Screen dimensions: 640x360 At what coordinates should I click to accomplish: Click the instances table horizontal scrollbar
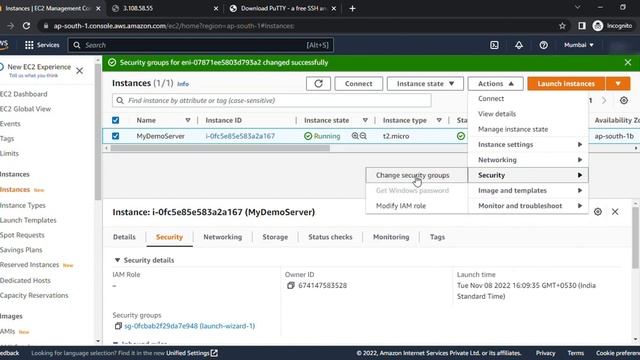220,148
